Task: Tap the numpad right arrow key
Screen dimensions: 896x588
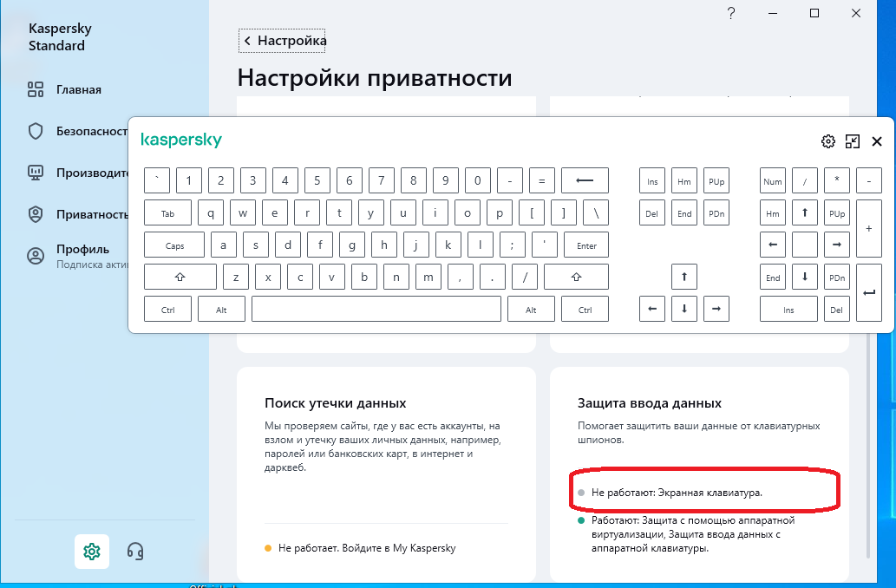Action: coord(836,245)
